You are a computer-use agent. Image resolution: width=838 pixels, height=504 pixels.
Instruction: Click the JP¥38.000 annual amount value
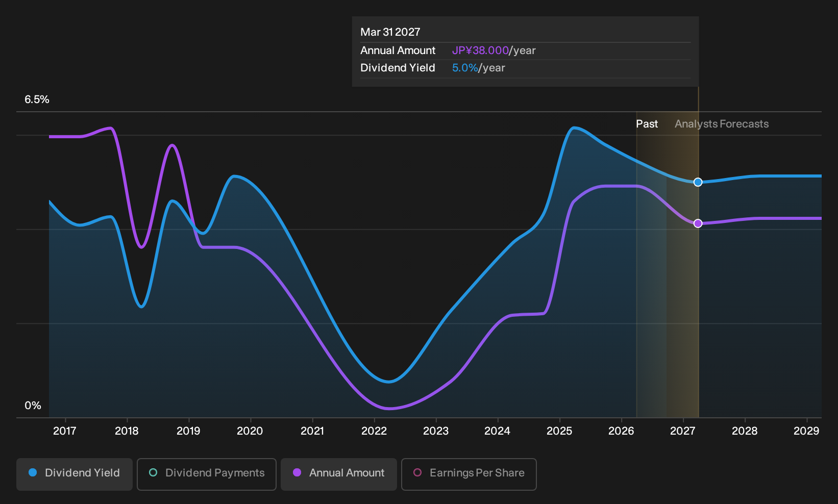click(480, 51)
